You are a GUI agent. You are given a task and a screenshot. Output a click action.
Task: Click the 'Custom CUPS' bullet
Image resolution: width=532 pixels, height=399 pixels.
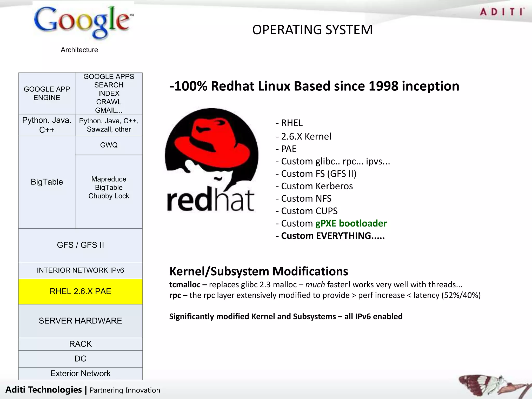point(307,211)
